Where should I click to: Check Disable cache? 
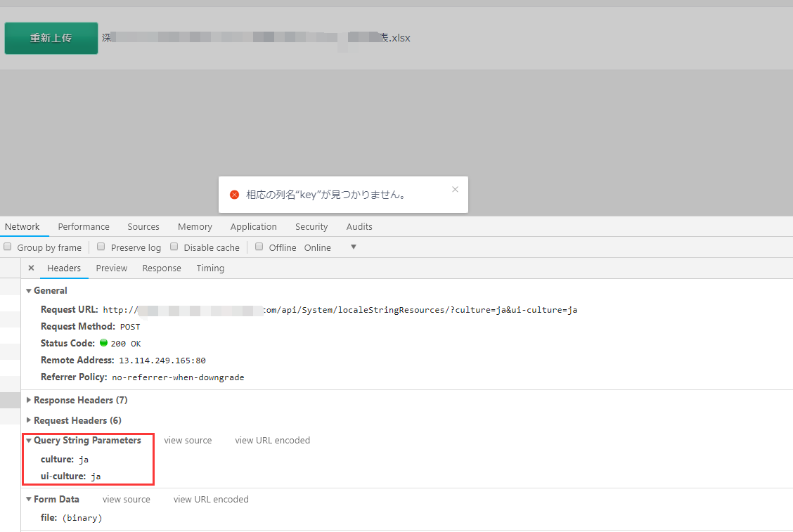pyautogui.click(x=174, y=247)
